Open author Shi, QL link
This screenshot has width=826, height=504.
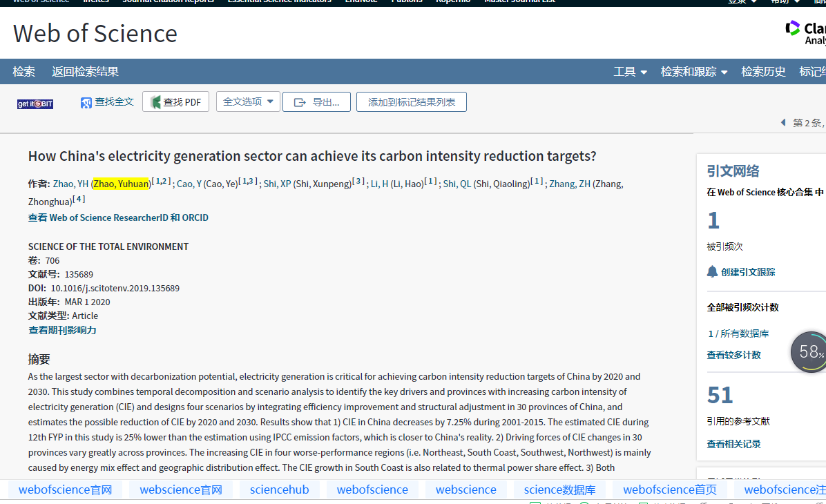coord(457,184)
